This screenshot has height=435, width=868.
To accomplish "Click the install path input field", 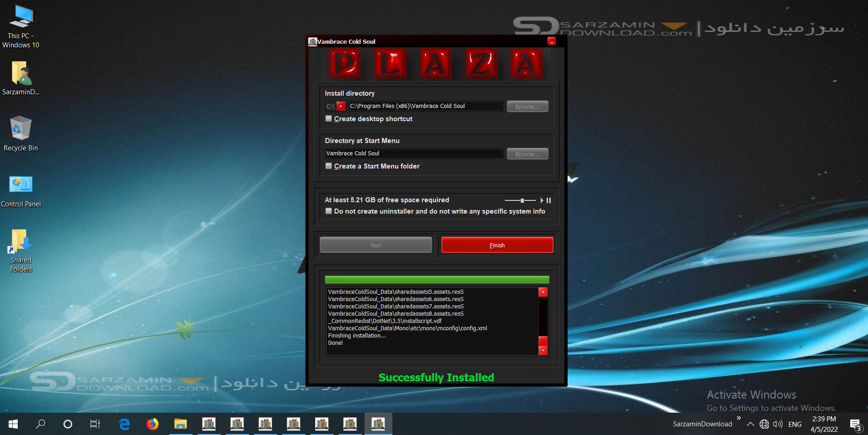I will pyautogui.click(x=426, y=106).
